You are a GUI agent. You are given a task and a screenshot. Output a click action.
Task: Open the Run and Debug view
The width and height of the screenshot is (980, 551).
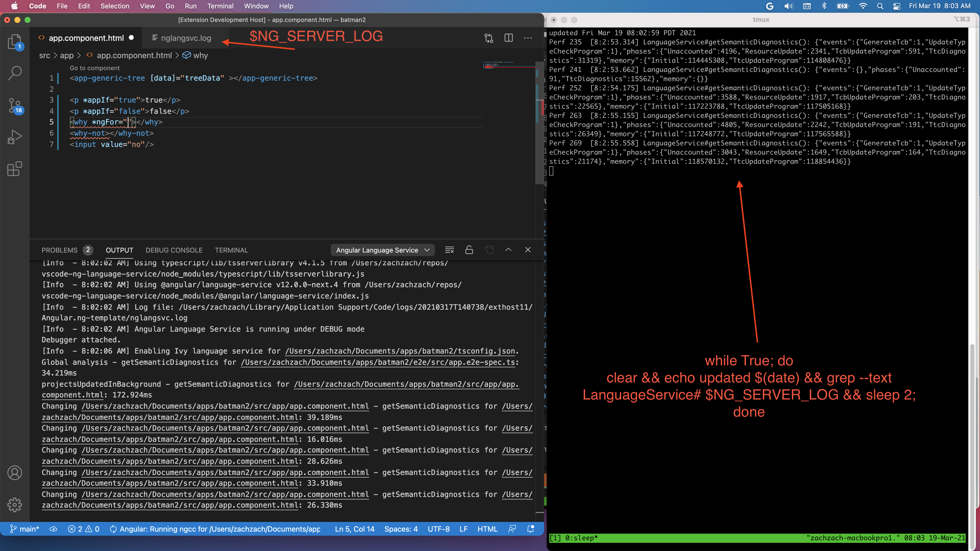click(x=15, y=137)
